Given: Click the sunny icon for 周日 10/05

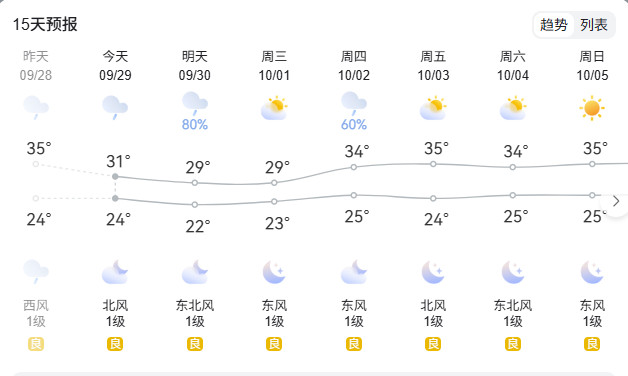Looking at the screenshot, I should coord(592,108).
